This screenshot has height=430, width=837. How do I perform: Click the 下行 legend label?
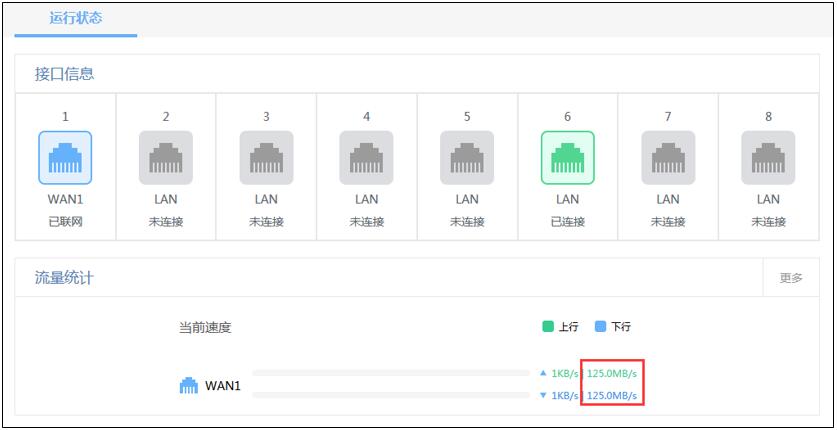[x=621, y=327]
